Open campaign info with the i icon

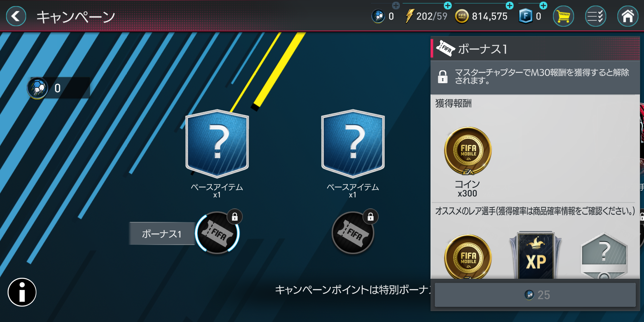click(x=22, y=292)
